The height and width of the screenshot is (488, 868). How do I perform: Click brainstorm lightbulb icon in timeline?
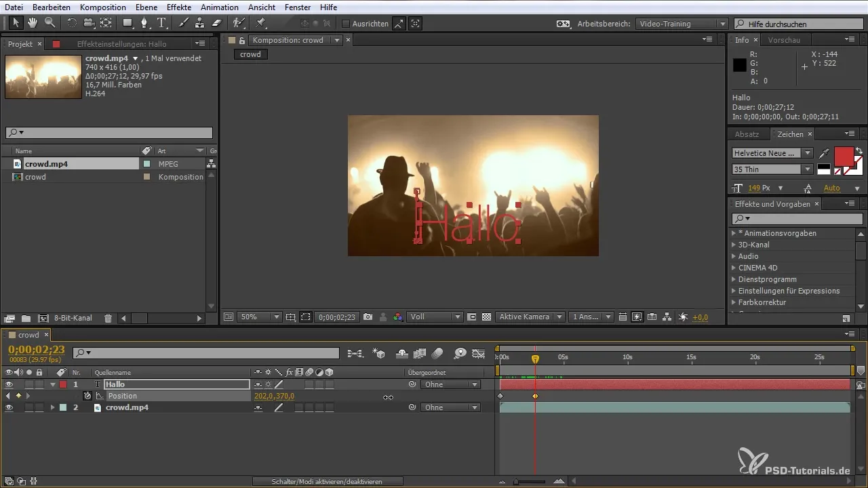click(x=460, y=353)
